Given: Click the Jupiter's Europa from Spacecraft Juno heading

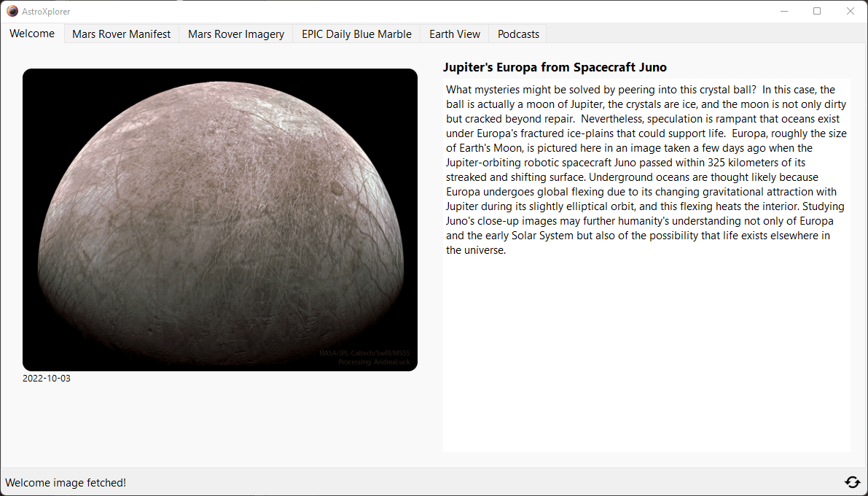Looking at the screenshot, I should [555, 68].
